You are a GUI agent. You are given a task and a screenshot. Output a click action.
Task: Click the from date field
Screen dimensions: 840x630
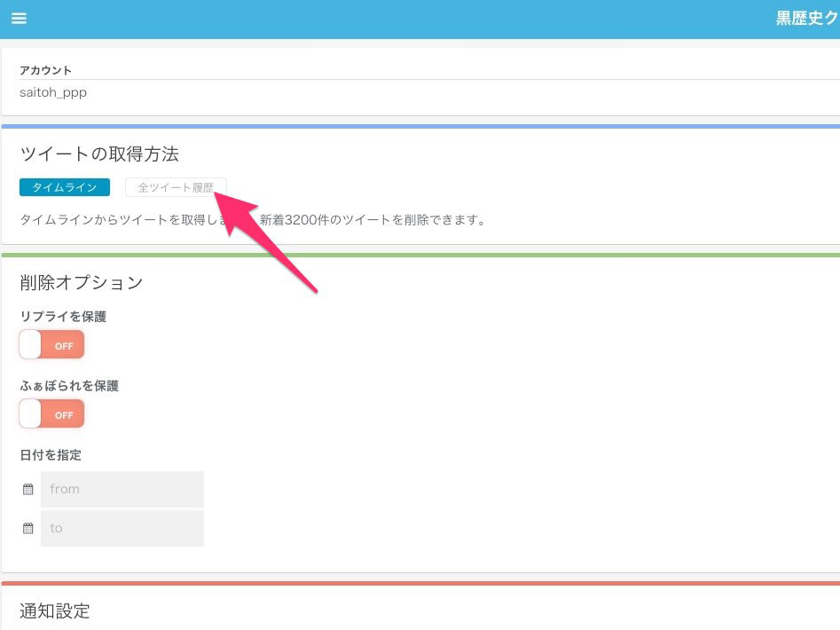pyautogui.click(x=122, y=489)
